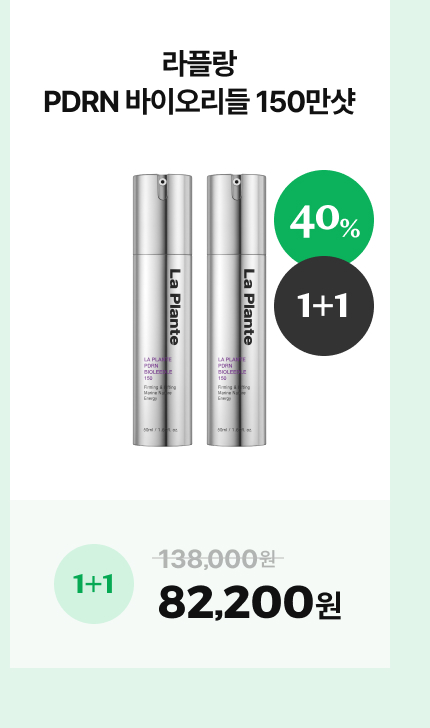This screenshot has height=728, width=430.
Task: Click La Plante logo on right bottle
Action: tap(248, 307)
